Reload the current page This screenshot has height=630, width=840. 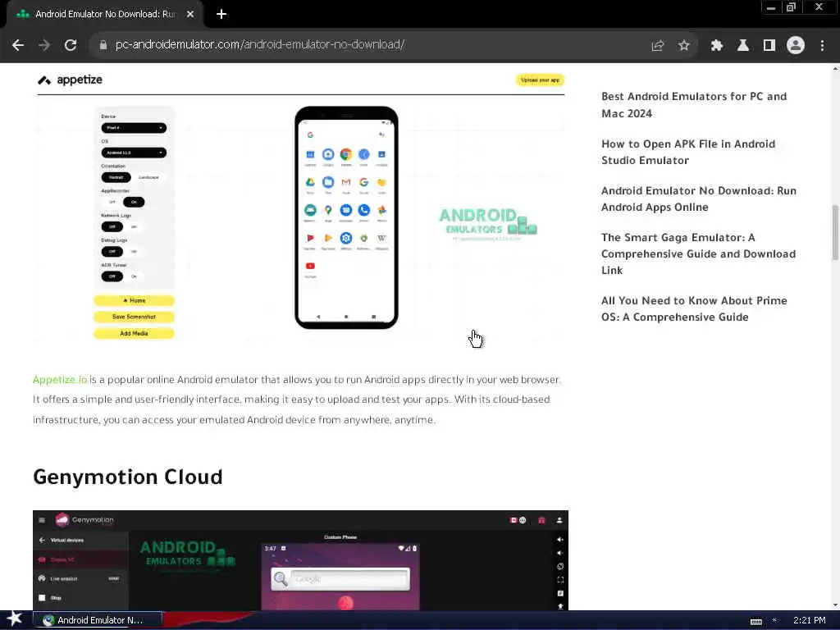click(71, 46)
